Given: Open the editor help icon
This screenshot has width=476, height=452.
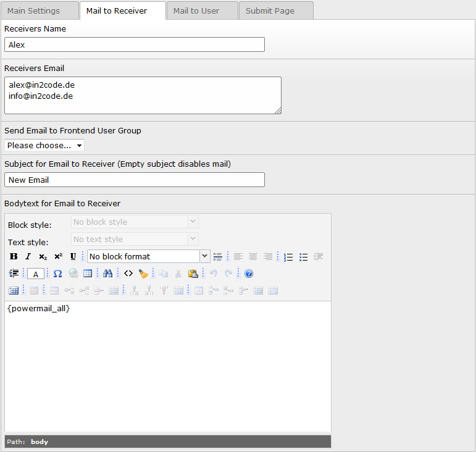Looking at the screenshot, I should [249, 274].
